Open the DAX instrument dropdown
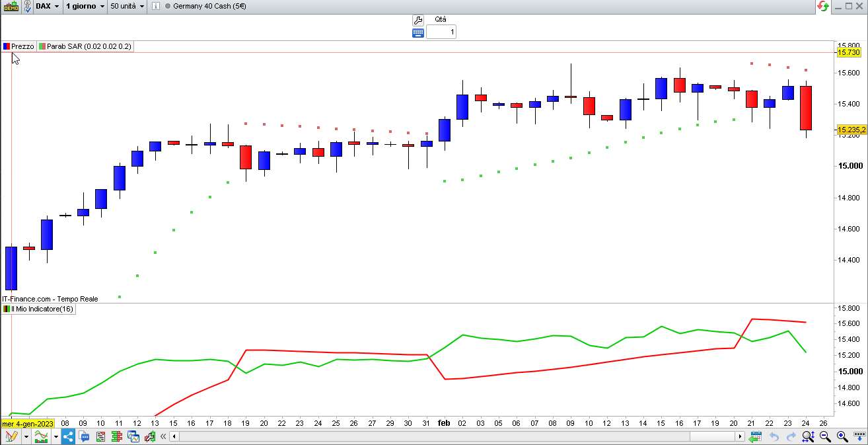 pyautogui.click(x=48, y=6)
